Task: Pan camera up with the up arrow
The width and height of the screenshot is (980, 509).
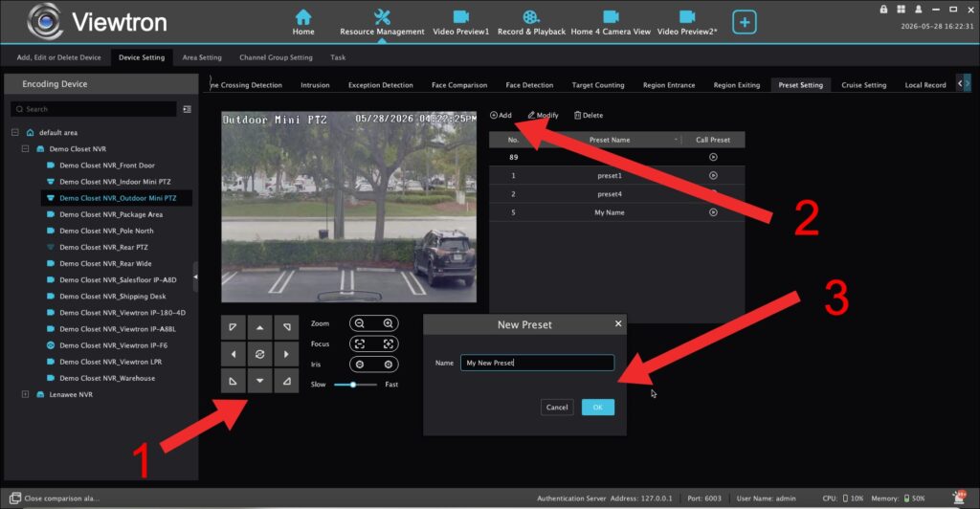Action: tap(259, 327)
